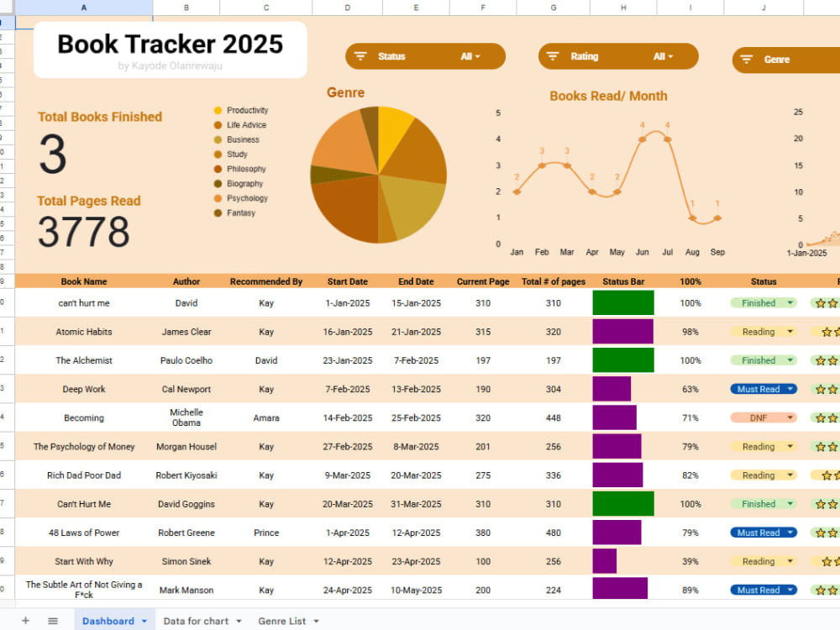Open status dropdown for Can't Hurt Me by David Goggins
The image size is (840, 630).
point(790,504)
